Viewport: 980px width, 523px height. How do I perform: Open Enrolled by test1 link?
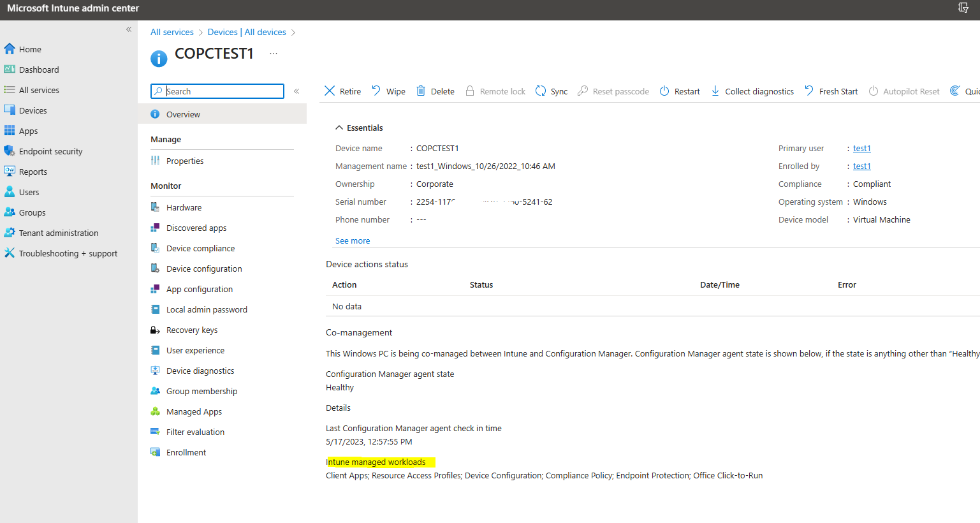click(x=862, y=166)
